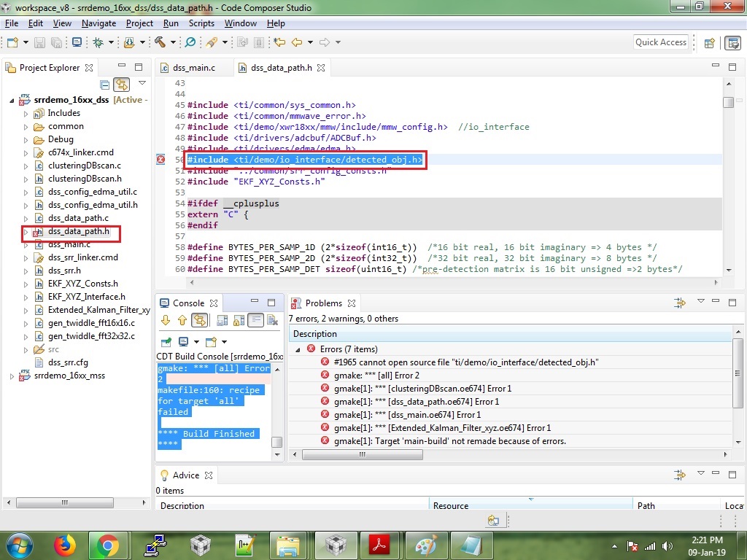The height and width of the screenshot is (560, 747).
Task: Open the Open Console dropdown arrow
Action: coord(224,341)
